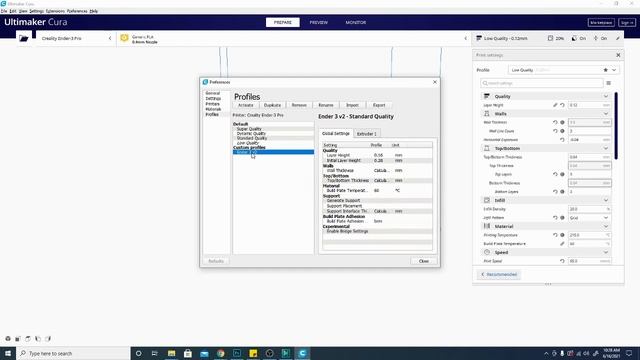640x360 pixels.
Task: Click the Infill category icon
Action: coord(487,200)
